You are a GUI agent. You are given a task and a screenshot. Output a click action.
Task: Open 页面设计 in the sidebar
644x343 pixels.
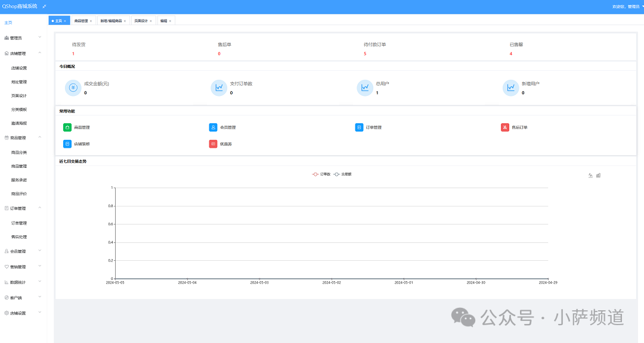click(19, 96)
